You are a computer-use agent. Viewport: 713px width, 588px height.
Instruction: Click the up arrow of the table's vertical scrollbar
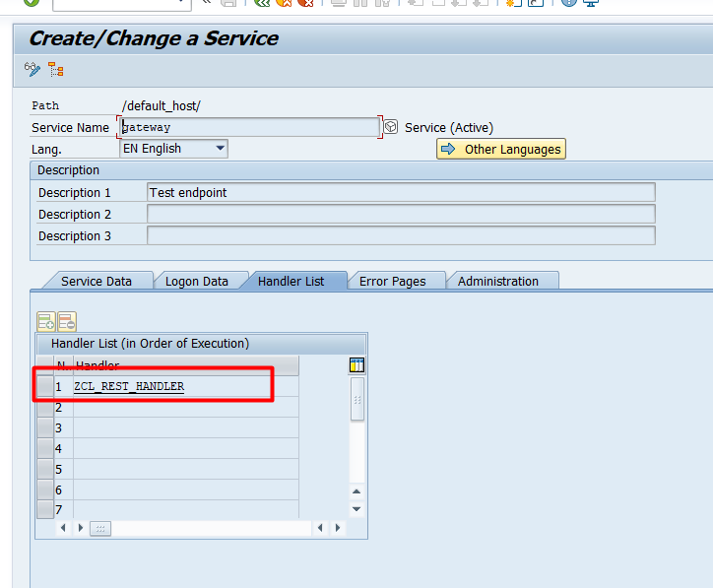356,491
